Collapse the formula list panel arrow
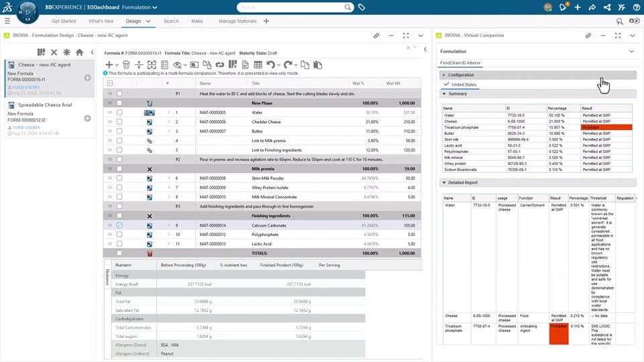This screenshot has width=644, height=362. pyautogui.click(x=92, y=52)
